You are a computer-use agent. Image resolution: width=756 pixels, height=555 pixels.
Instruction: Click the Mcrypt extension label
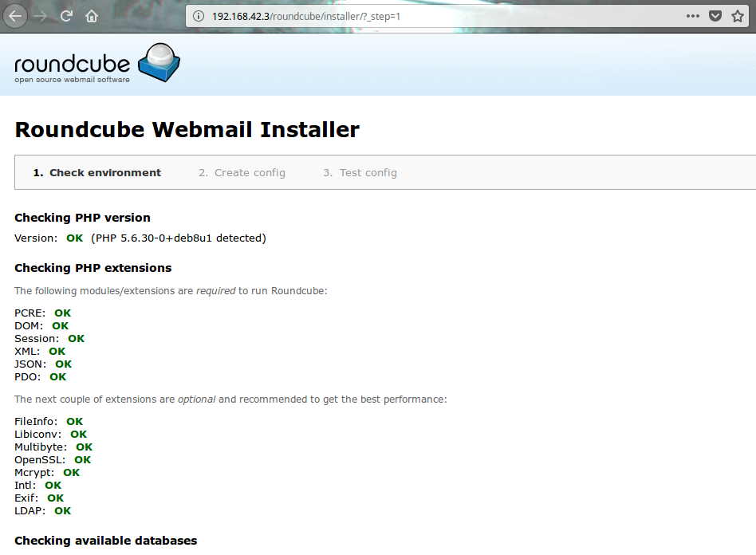pyautogui.click(x=34, y=473)
